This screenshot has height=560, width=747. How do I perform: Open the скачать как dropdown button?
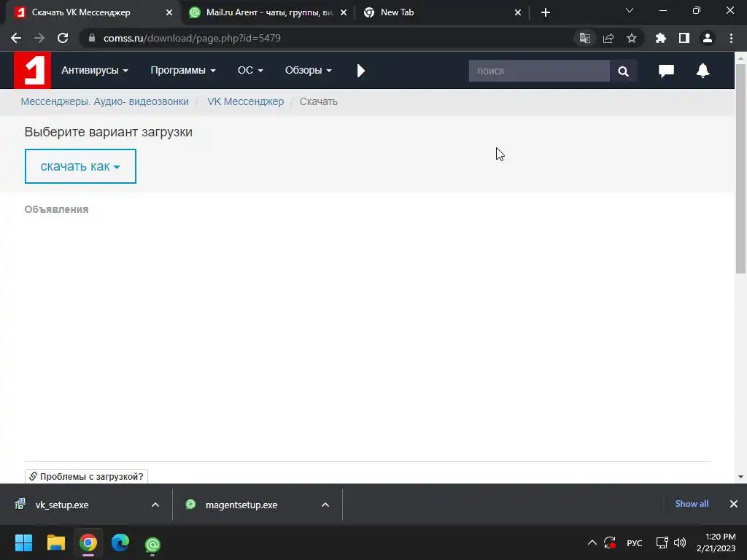[x=80, y=166]
